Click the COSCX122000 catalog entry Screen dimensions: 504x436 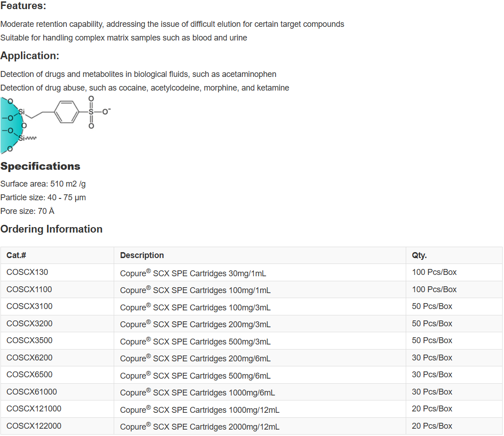point(34,426)
